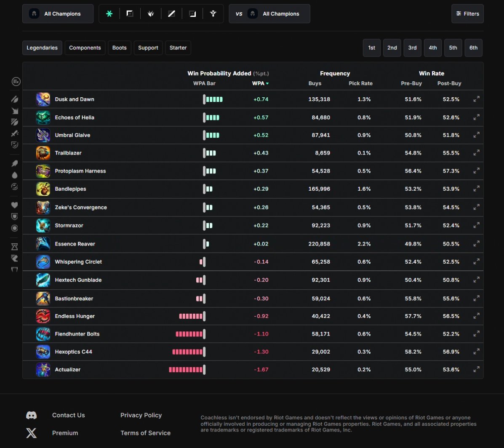Screen dimensions: 504x448
Task: Click the Echoes of Helia item icon
Action: pos(43,117)
